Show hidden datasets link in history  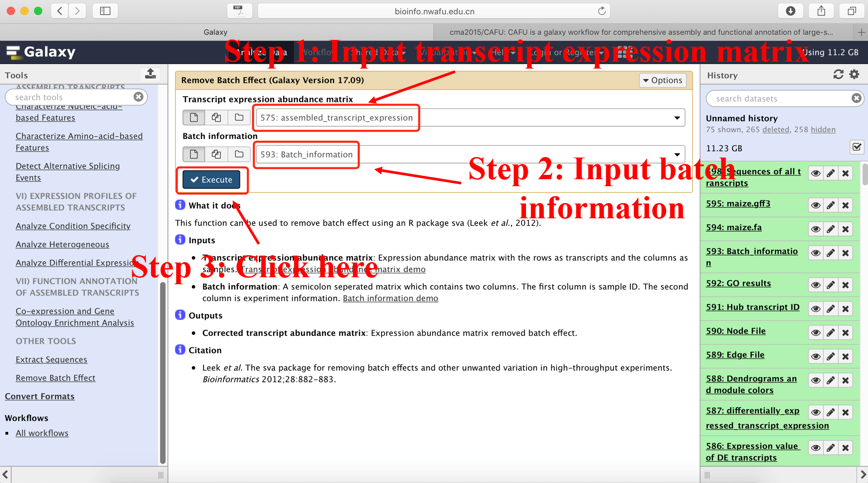(x=823, y=130)
